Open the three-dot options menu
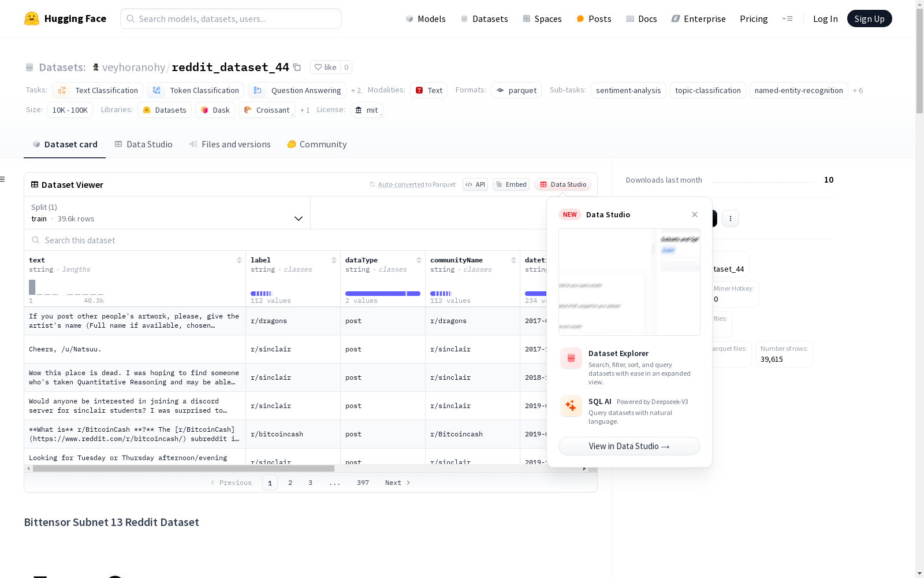 click(x=731, y=218)
